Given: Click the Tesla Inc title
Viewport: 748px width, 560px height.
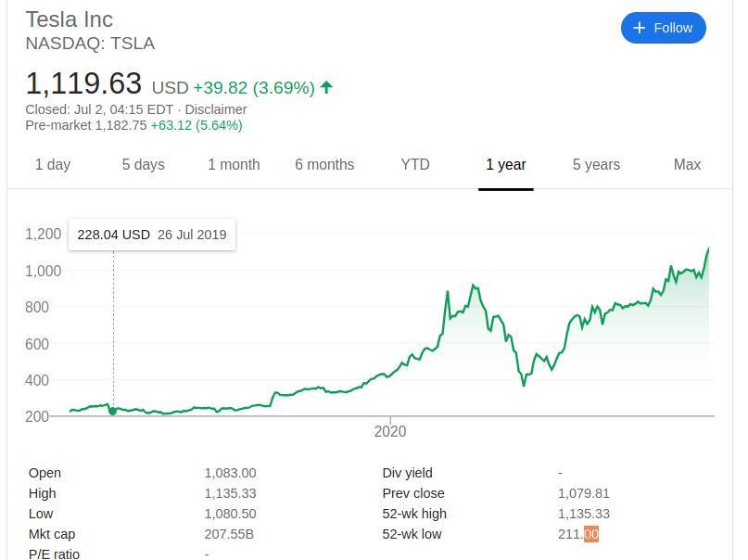Looking at the screenshot, I should coord(70,19).
